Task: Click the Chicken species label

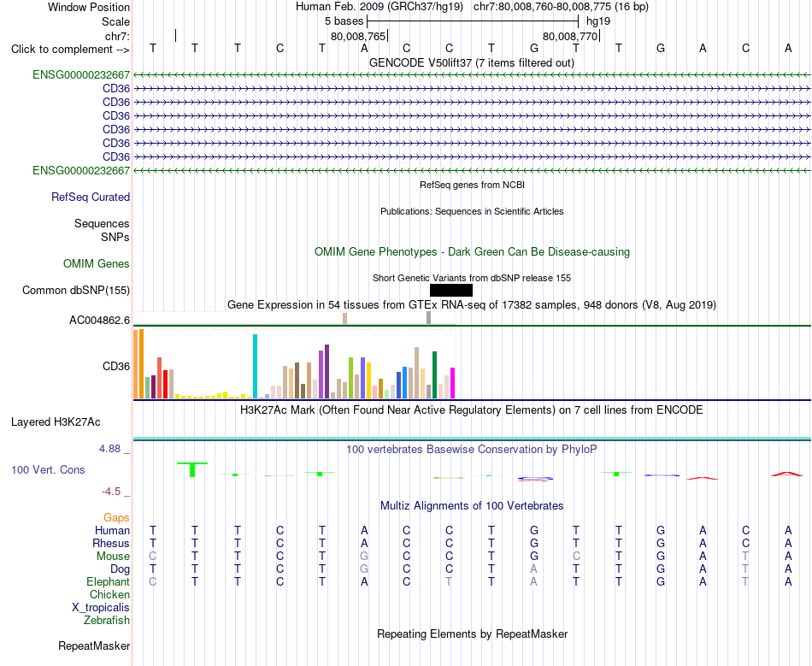Action: (x=109, y=594)
